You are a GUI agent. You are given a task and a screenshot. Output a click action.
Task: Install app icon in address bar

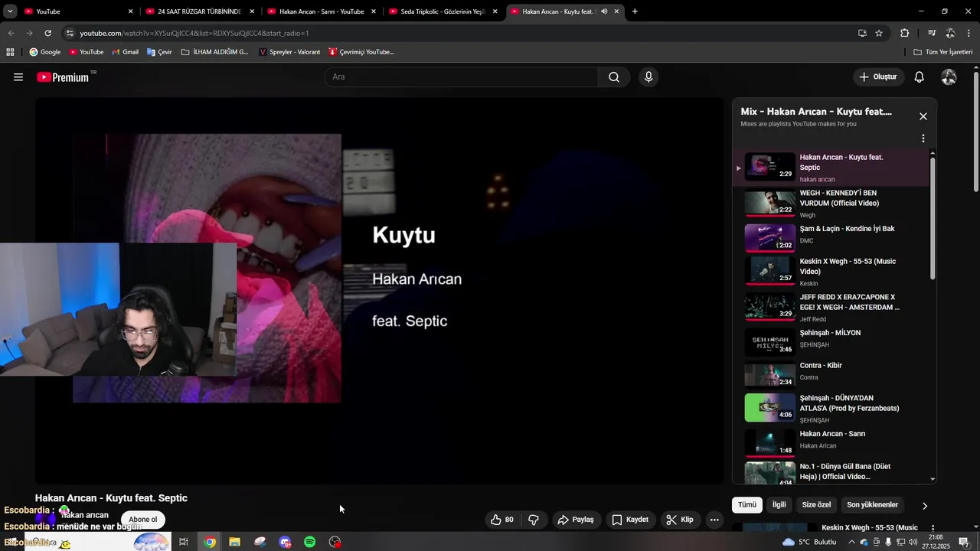[862, 33]
